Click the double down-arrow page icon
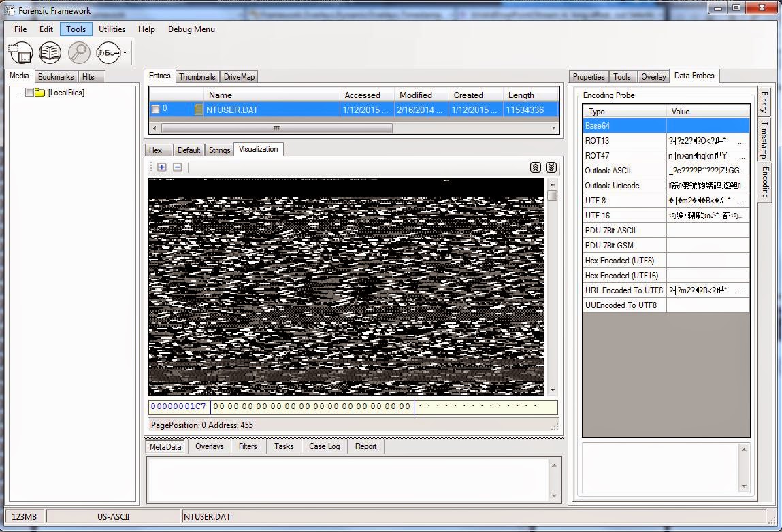 point(551,167)
